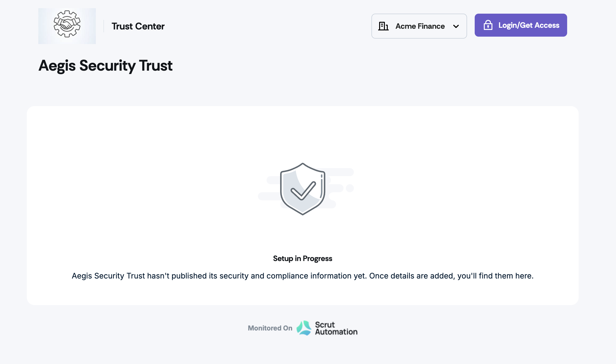This screenshot has height=364, width=616.
Task: Select the Trust Center header title
Action: (138, 26)
